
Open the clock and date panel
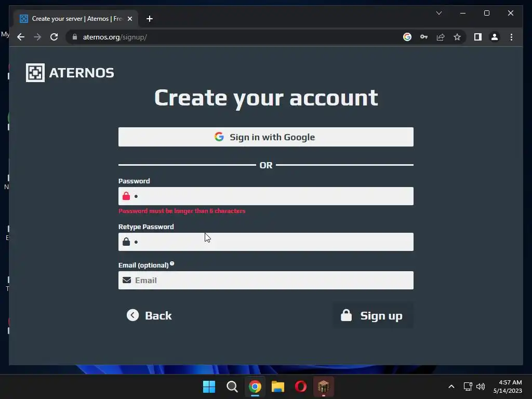click(508, 387)
